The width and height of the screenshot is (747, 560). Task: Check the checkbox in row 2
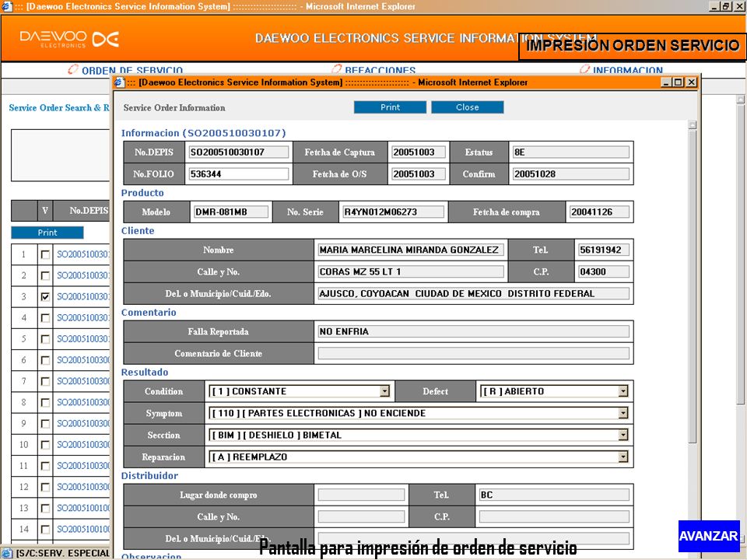pyautogui.click(x=45, y=275)
